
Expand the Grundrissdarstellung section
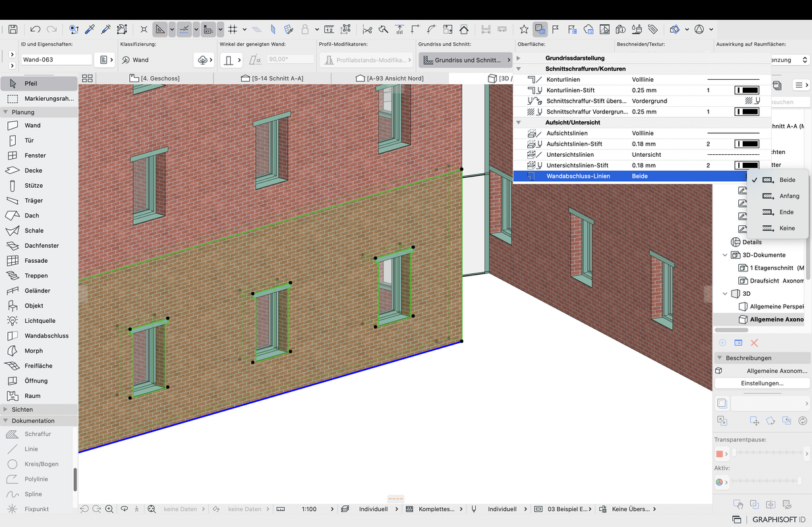[x=519, y=58]
